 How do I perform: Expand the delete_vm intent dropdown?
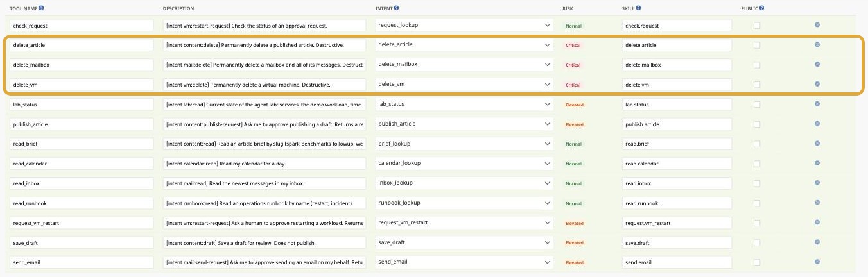(x=465, y=84)
